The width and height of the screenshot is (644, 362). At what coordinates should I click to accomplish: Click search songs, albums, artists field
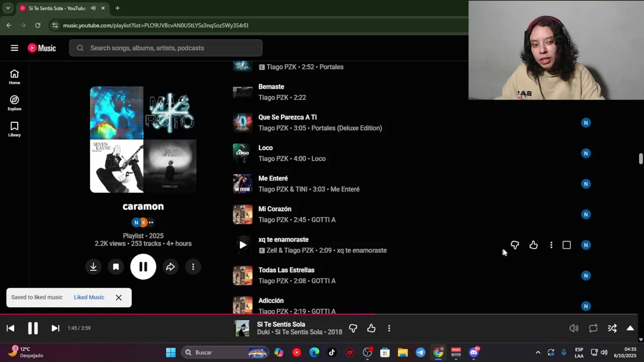pyautogui.click(x=166, y=48)
